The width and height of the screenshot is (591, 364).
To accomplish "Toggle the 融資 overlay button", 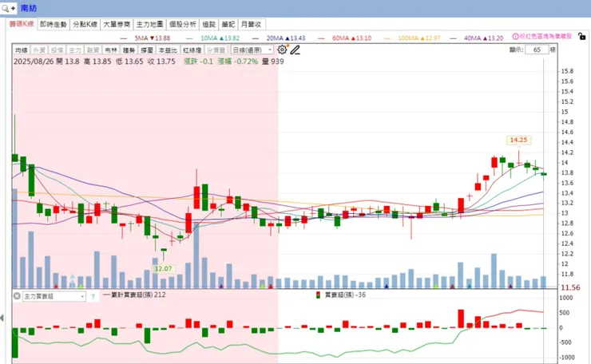I will coord(93,50).
